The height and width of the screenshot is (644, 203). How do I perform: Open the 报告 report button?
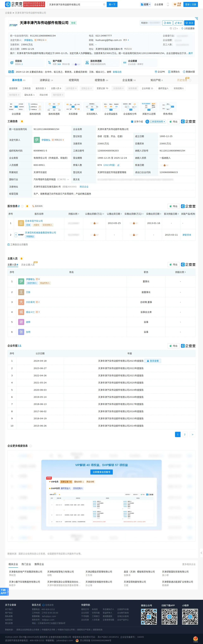tap(167, 23)
